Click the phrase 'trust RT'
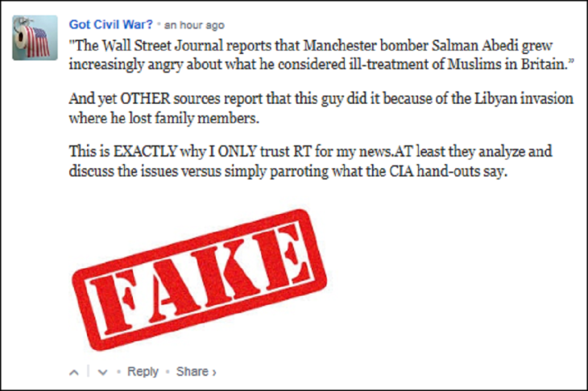588x391 pixels. (x=286, y=152)
